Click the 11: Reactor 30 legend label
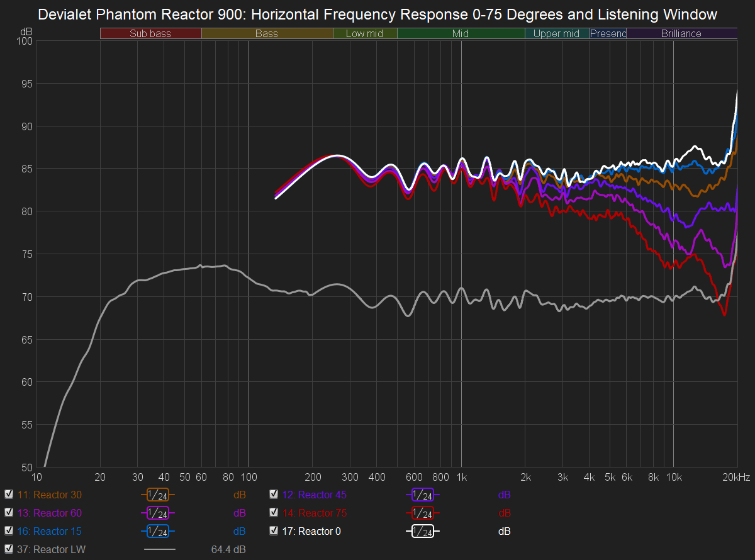Viewport: 755px width, 560px height. 50,495
